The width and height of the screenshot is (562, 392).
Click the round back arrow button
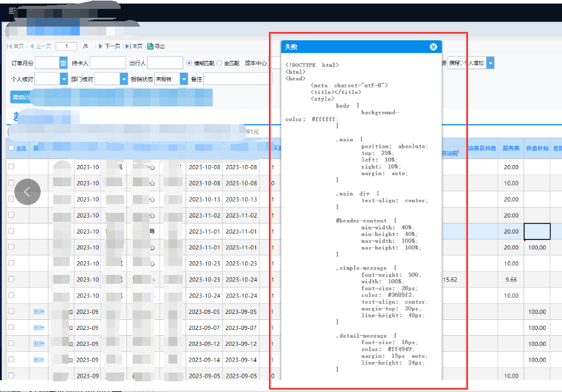coord(27,192)
